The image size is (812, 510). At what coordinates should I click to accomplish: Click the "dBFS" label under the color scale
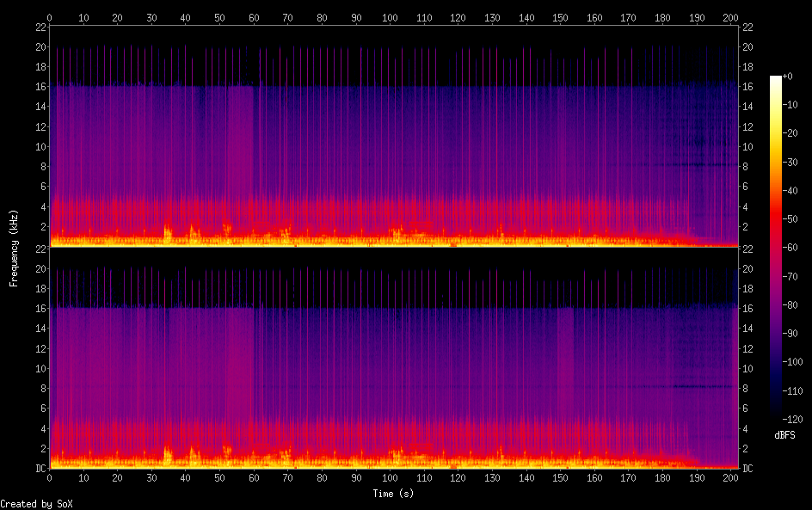pos(784,436)
